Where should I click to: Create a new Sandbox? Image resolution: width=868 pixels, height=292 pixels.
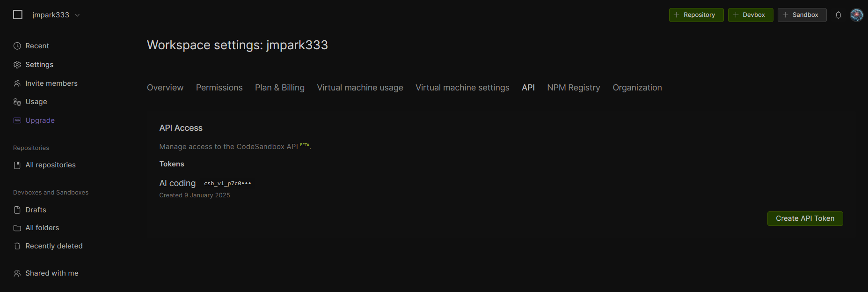point(802,15)
